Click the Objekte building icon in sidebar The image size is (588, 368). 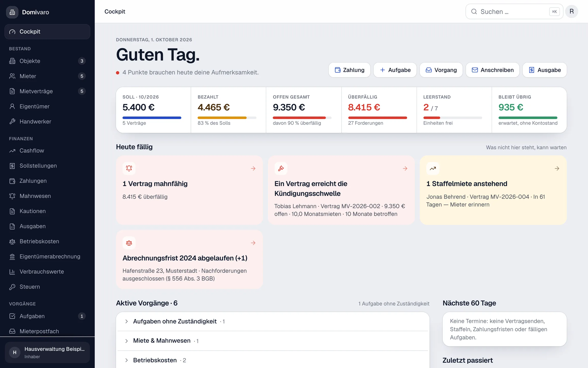click(12, 61)
